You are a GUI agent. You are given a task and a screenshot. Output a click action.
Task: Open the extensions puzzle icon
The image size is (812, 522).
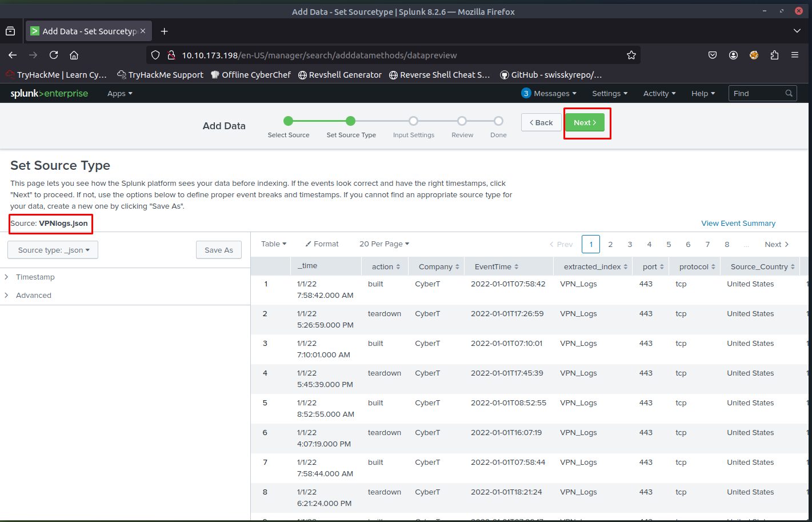click(774, 55)
